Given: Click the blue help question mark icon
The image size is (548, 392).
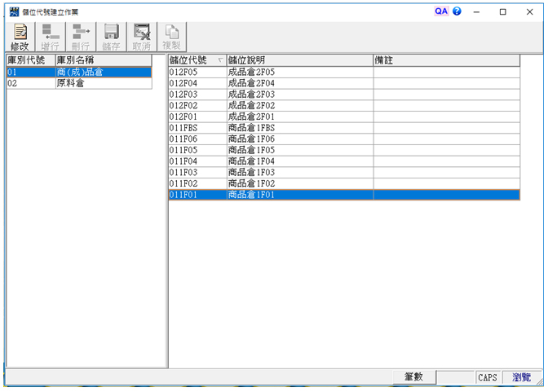Looking at the screenshot, I should [x=457, y=11].
